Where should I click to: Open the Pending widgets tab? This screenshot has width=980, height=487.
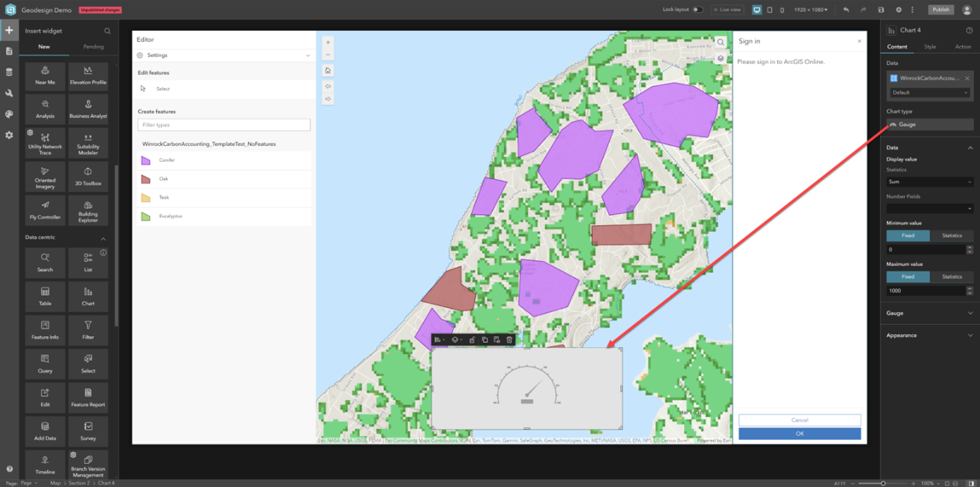point(93,47)
